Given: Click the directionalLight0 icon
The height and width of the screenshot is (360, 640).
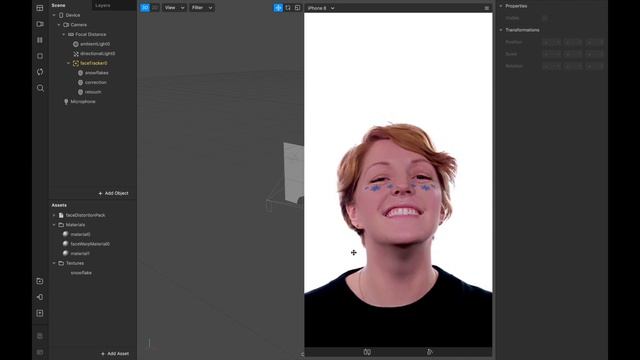Looking at the screenshot, I should tap(76, 53).
